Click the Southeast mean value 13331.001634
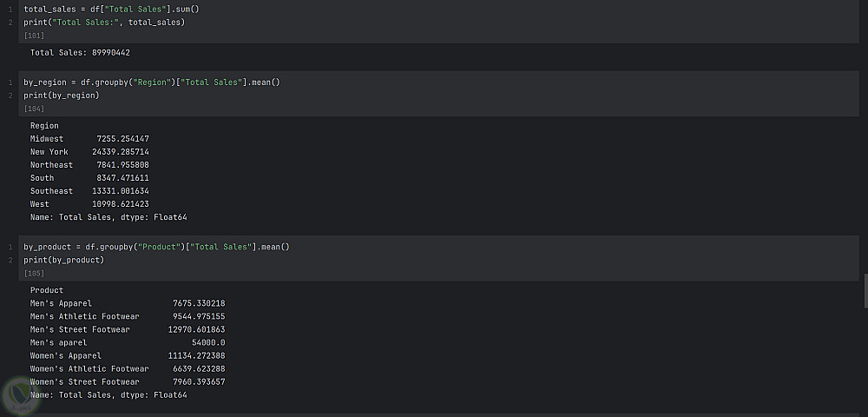This screenshot has height=417, width=868. point(121,191)
